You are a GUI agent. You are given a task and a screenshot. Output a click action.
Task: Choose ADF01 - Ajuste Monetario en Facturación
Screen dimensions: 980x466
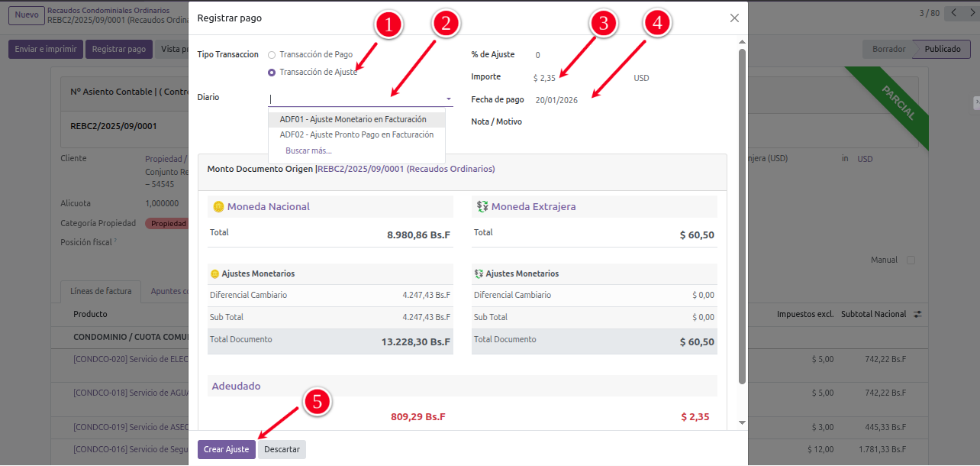[353, 120]
